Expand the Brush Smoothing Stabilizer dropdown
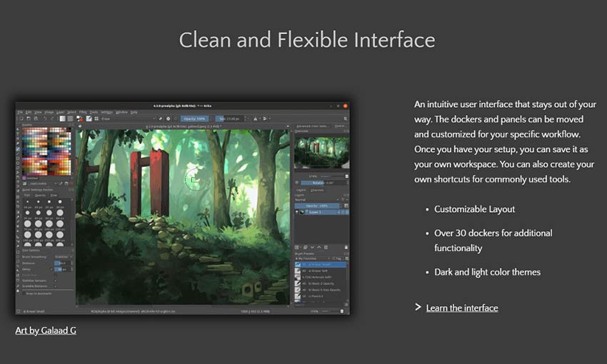Image resolution: width=607 pixels, height=364 pixels. (63, 257)
